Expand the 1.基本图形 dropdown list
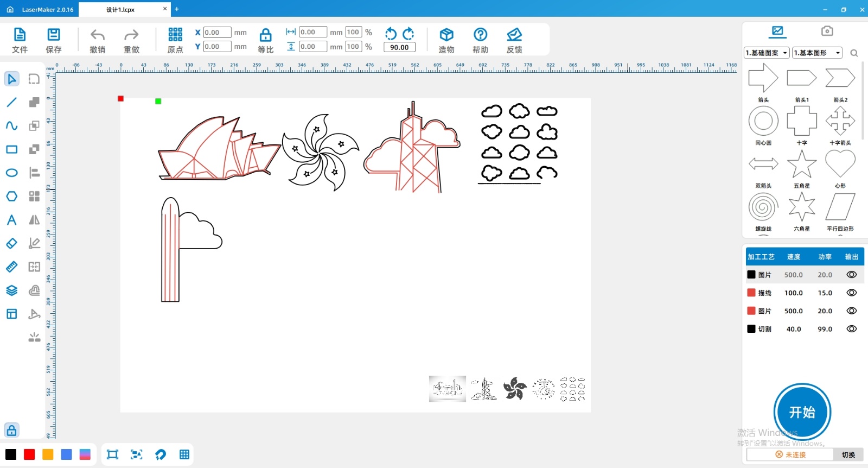Screen dimensions: 868x468 tap(816, 53)
